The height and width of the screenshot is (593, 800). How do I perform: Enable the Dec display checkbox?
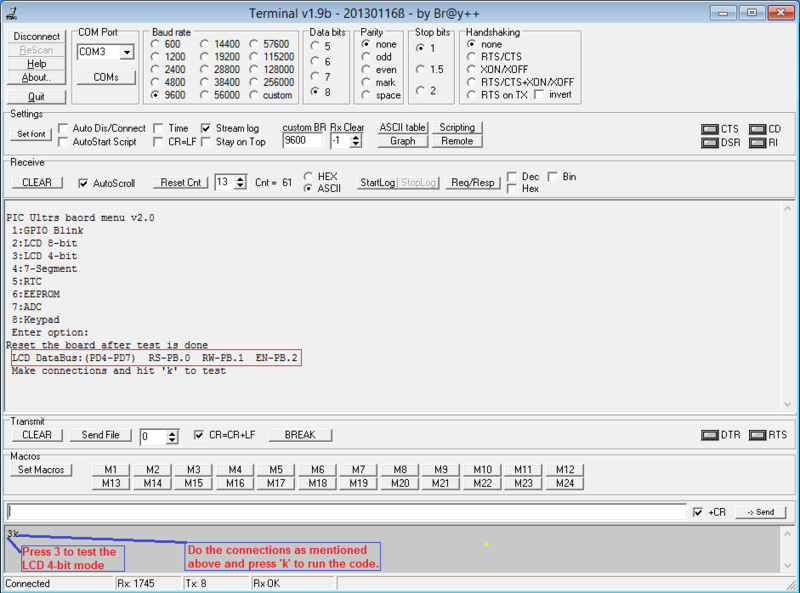[512, 177]
